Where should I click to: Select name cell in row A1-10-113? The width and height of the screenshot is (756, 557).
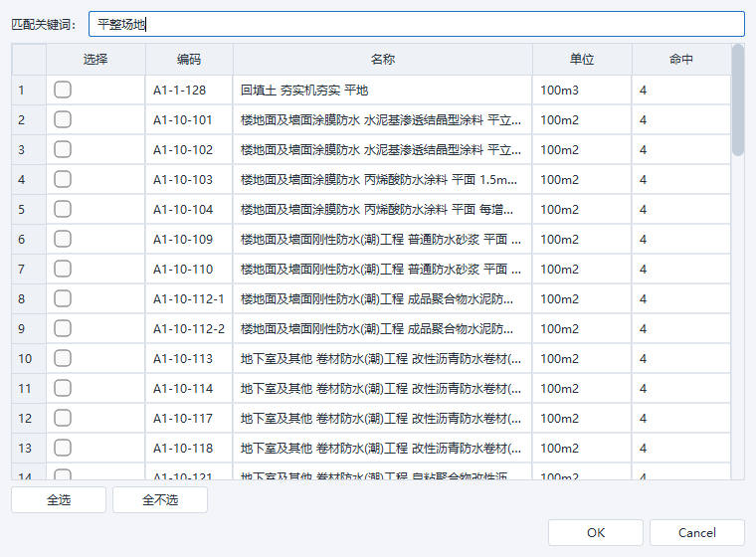382,359
